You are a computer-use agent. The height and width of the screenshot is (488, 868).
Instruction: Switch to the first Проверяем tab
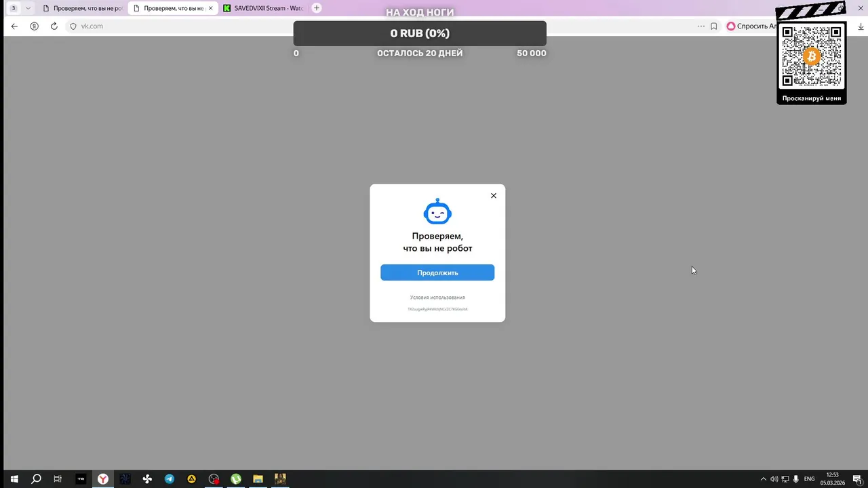pos(81,8)
